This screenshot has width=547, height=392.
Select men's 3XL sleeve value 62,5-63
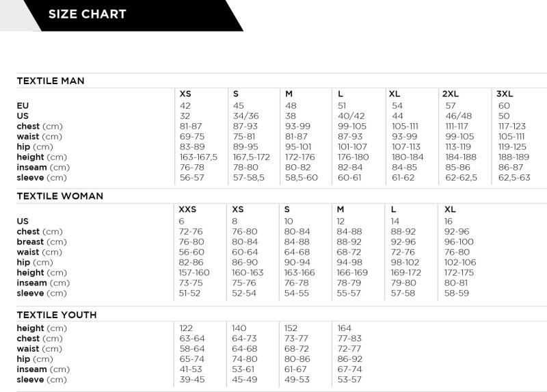tap(514, 178)
